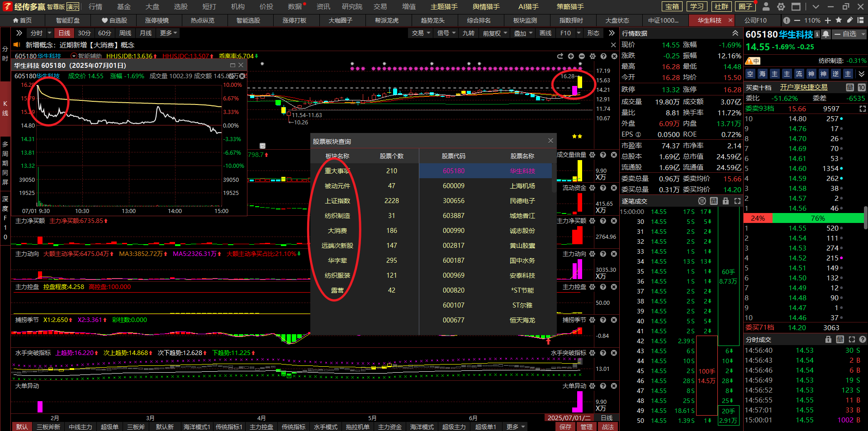Click the 战法 button at bottom
The width and height of the screenshot is (868, 431).
(x=607, y=426)
